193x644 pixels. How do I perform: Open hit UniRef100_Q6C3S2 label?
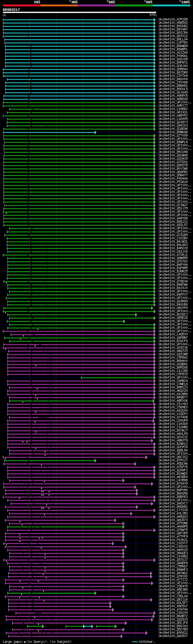[173, 457]
